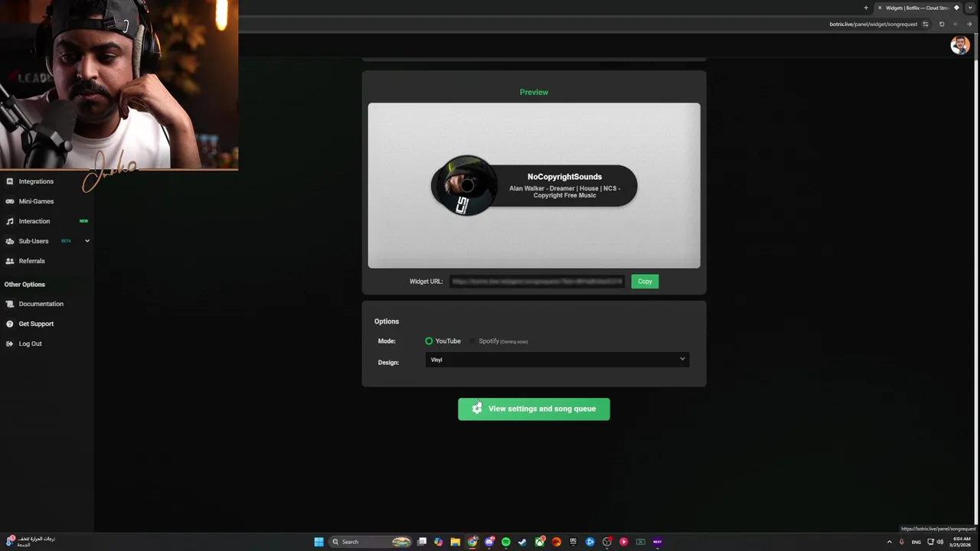The height and width of the screenshot is (551, 980).
Task: Open the EA app from taskbar
Action: [557, 542]
